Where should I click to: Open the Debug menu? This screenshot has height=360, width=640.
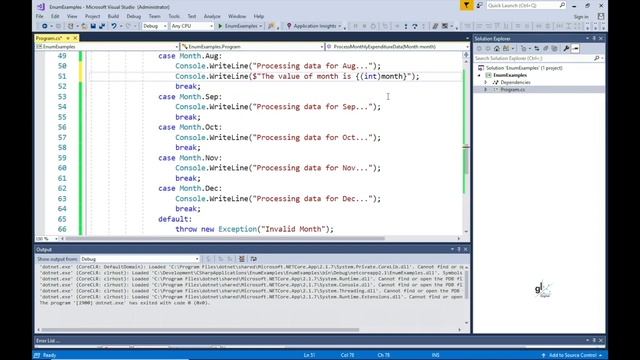[133, 16]
